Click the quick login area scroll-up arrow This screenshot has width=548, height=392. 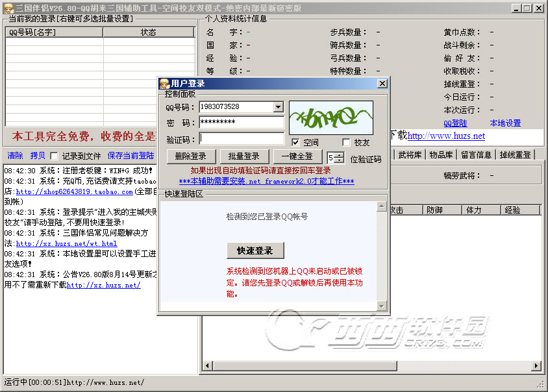point(382,206)
